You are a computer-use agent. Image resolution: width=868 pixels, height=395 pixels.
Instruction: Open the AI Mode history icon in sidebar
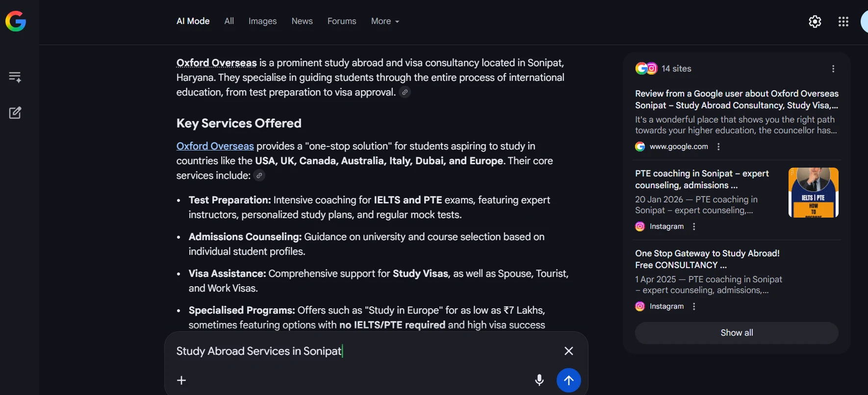click(15, 77)
